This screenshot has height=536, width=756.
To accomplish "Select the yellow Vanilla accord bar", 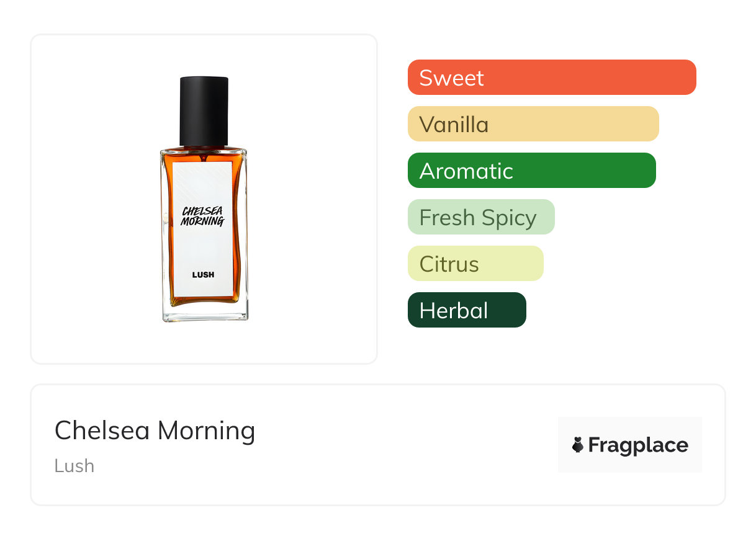I will [533, 124].
